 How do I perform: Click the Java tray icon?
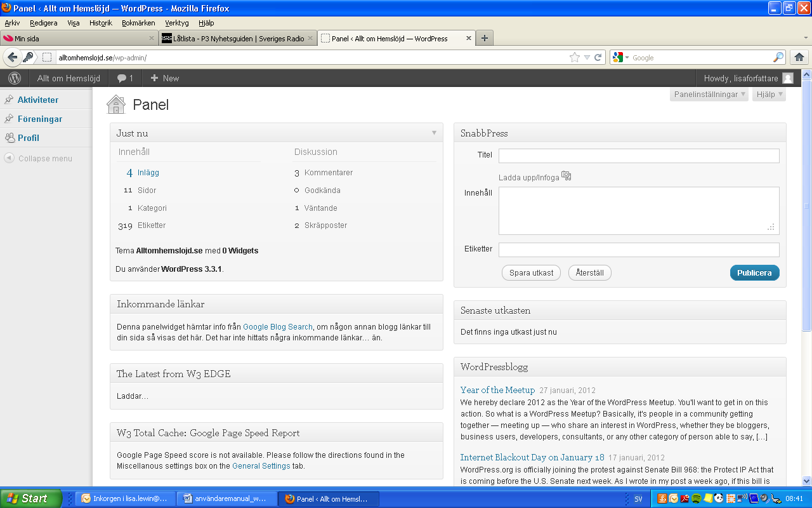(662, 498)
